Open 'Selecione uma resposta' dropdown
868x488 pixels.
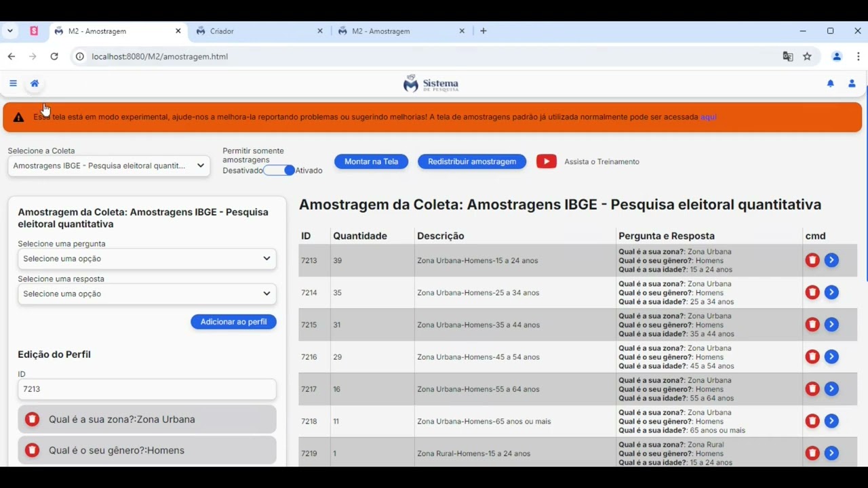[147, 293]
